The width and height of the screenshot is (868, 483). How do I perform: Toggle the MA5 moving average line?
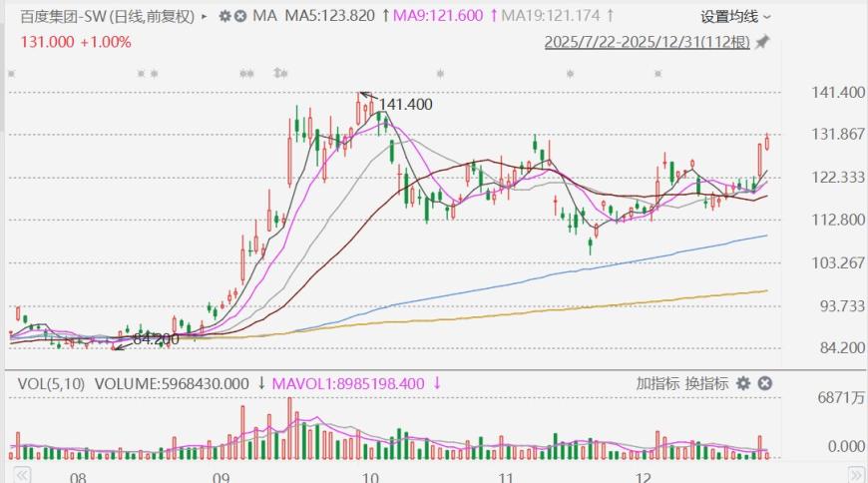(315, 16)
